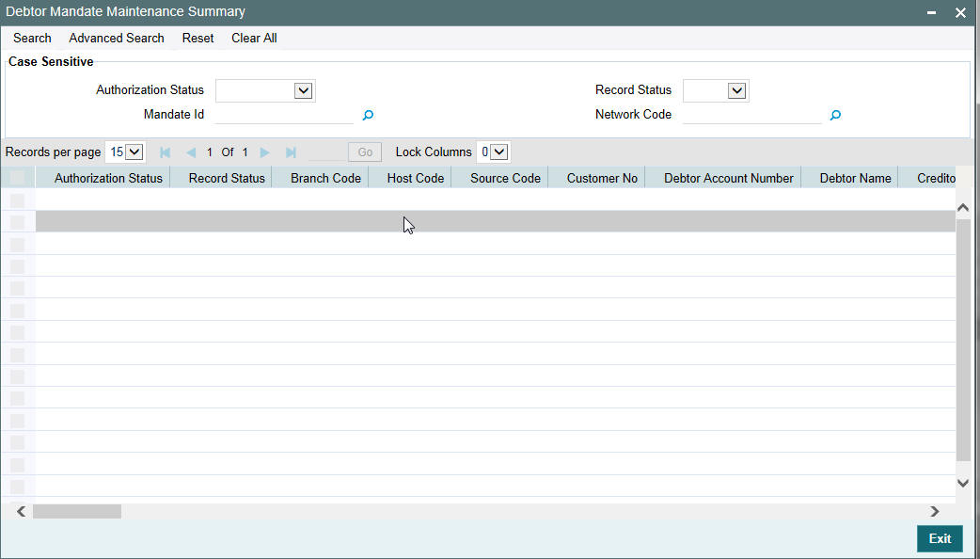
Task: Click the Debtor Account Number column header
Action: click(x=729, y=178)
